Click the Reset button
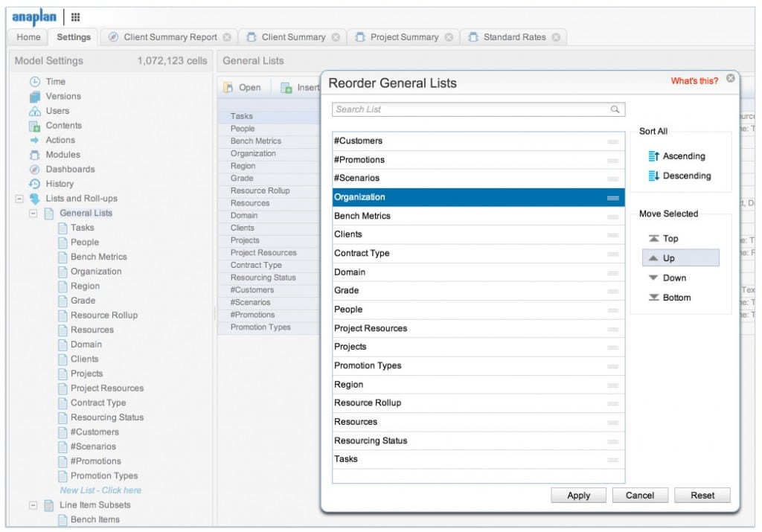This screenshot has height=532, width=762. (x=702, y=495)
